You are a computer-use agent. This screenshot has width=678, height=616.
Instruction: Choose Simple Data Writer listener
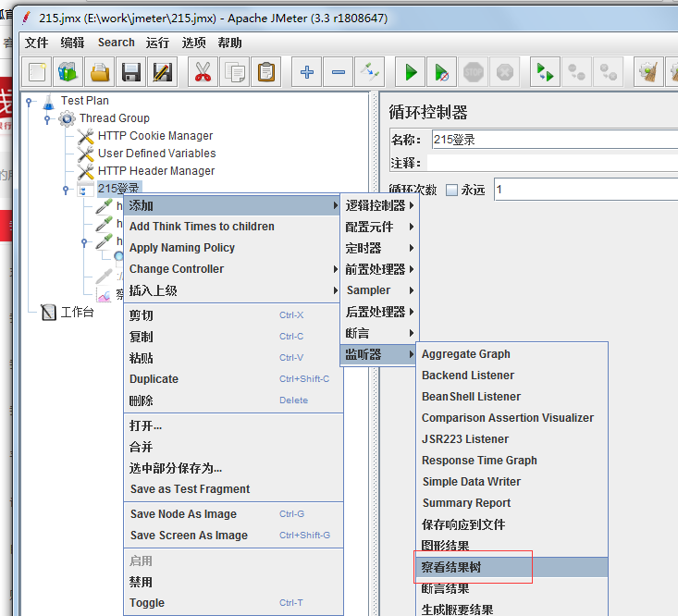click(512, 482)
